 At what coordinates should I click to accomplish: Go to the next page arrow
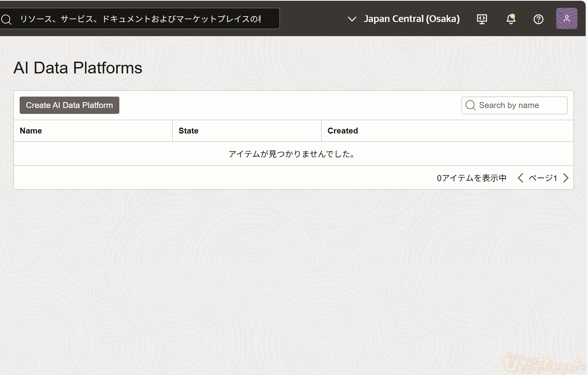[566, 178]
